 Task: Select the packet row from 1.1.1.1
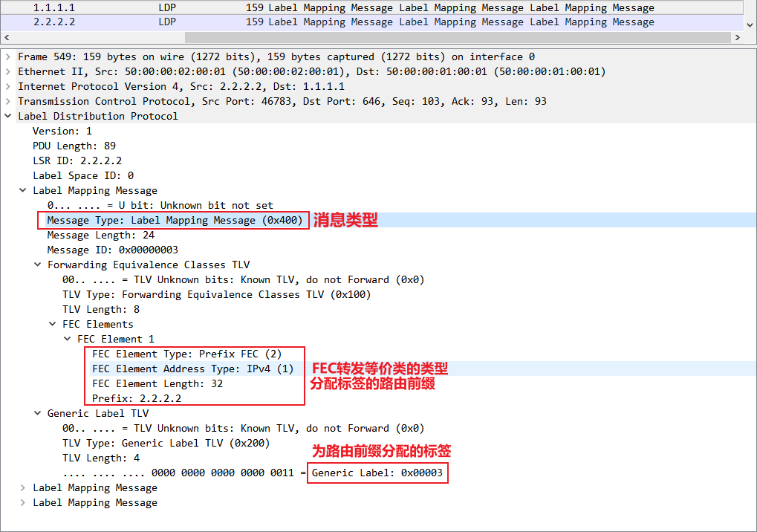coord(371,7)
